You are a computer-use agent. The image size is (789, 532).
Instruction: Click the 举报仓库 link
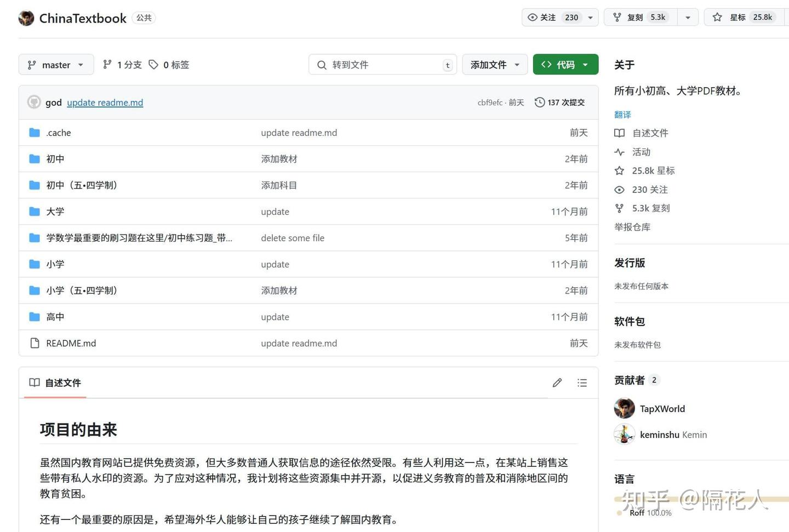(632, 227)
